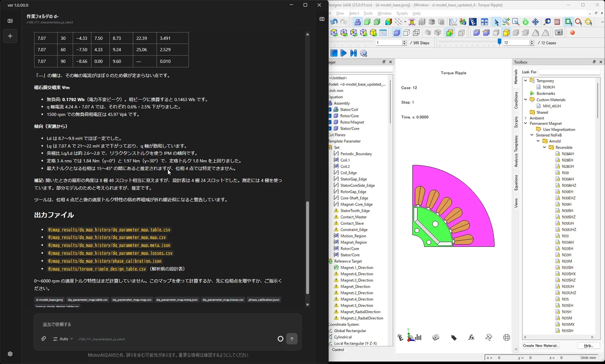Switch to the Conditions toolbox tab
605x364 pixels.
pyautogui.click(x=516, y=101)
